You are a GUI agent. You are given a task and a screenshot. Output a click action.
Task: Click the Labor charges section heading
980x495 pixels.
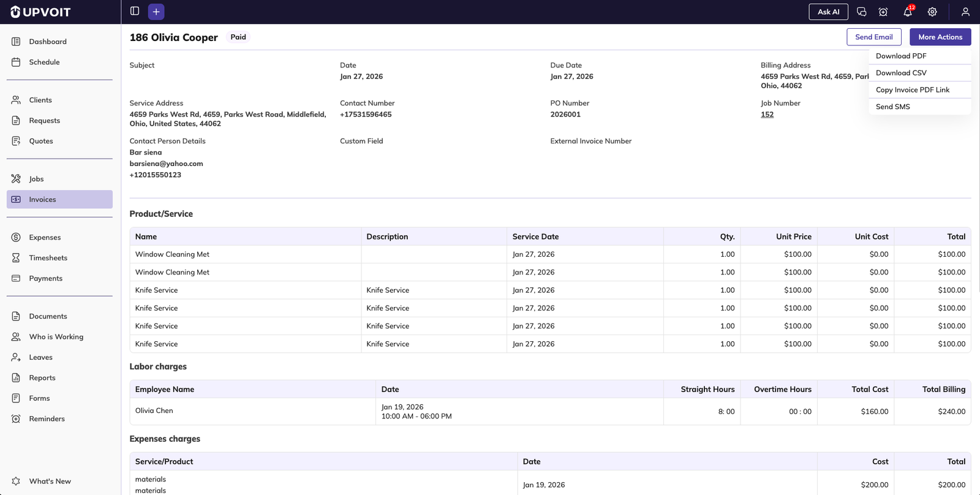point(158,366)
